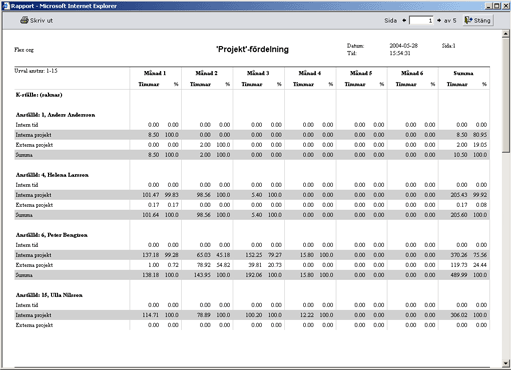Go to previous page with left arrow
Screen dimensions: 511x370
tap(404, 20)
